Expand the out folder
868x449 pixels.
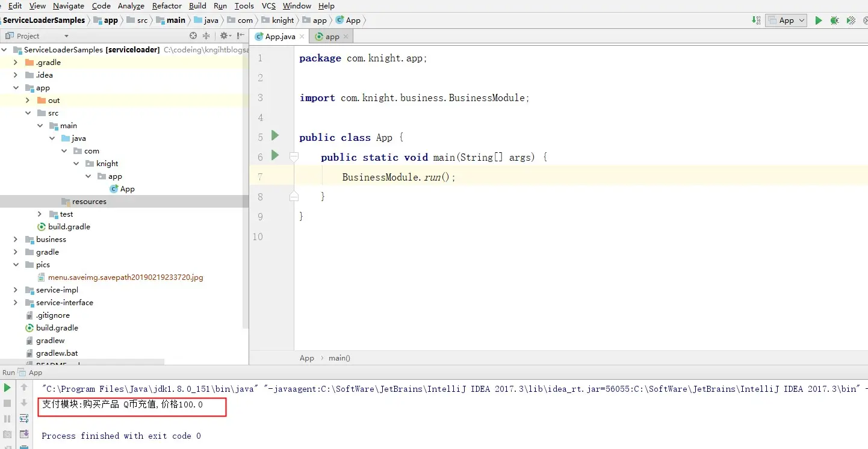point(28,101)
